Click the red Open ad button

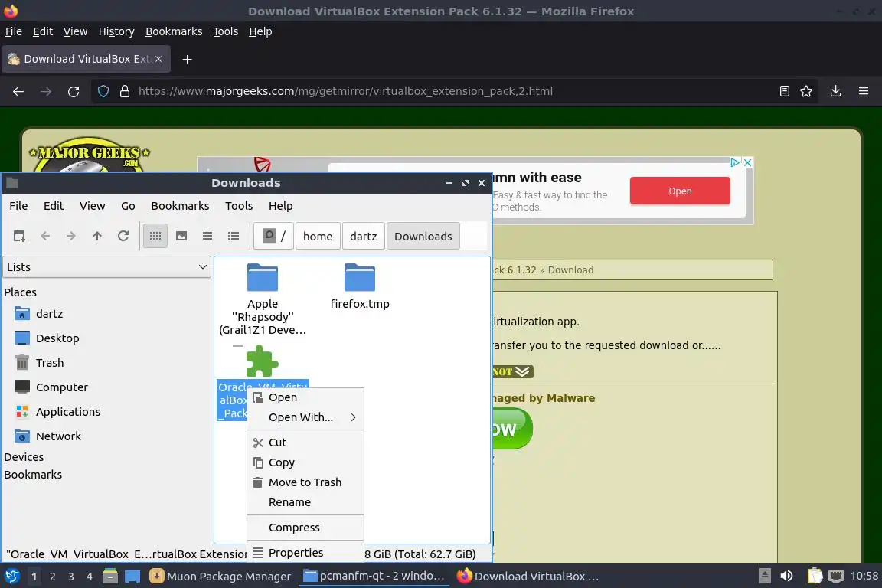(x=680, y=191)
